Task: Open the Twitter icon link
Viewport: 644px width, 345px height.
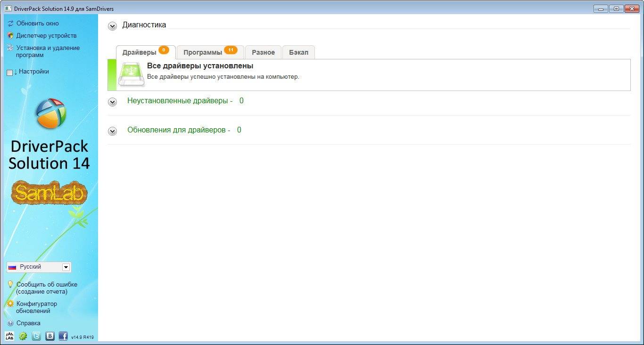Action: coord(36,336)
